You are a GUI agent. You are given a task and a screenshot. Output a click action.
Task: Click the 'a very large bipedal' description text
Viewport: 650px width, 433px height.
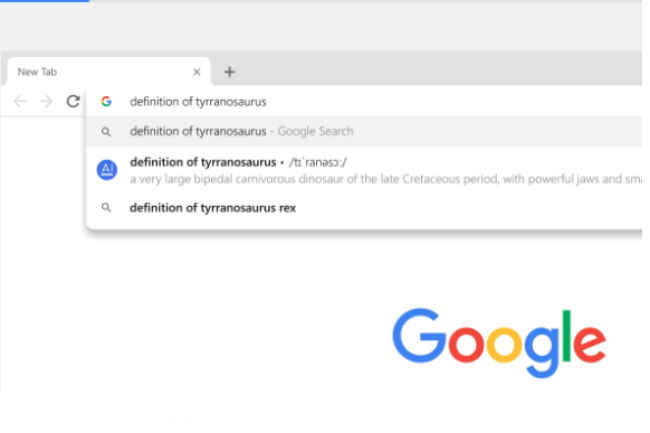386,179
